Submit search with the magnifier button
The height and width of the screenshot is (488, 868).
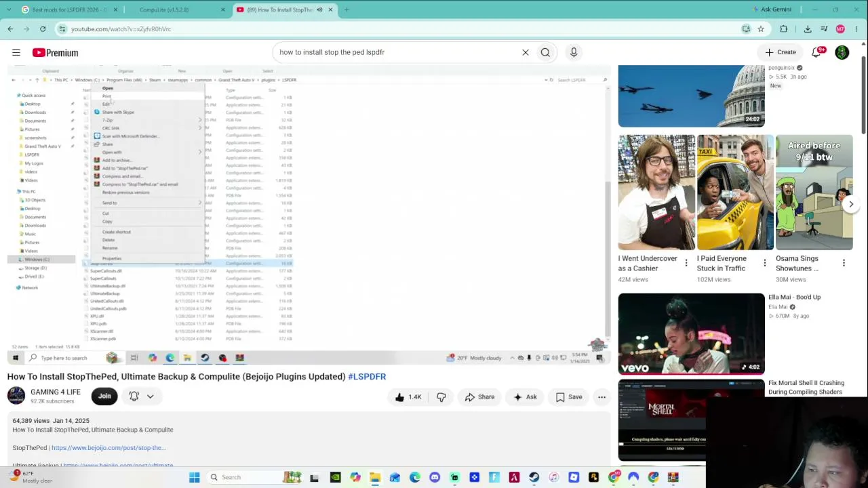point(545,52)
